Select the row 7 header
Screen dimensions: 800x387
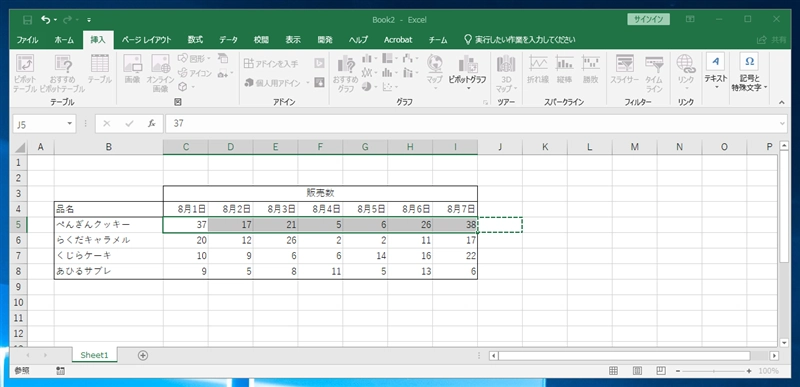tap(19, 256)
